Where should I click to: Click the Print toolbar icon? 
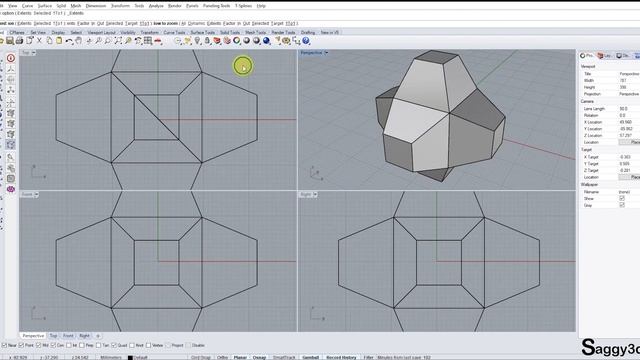pyautogui.click(x=19, y=41)
